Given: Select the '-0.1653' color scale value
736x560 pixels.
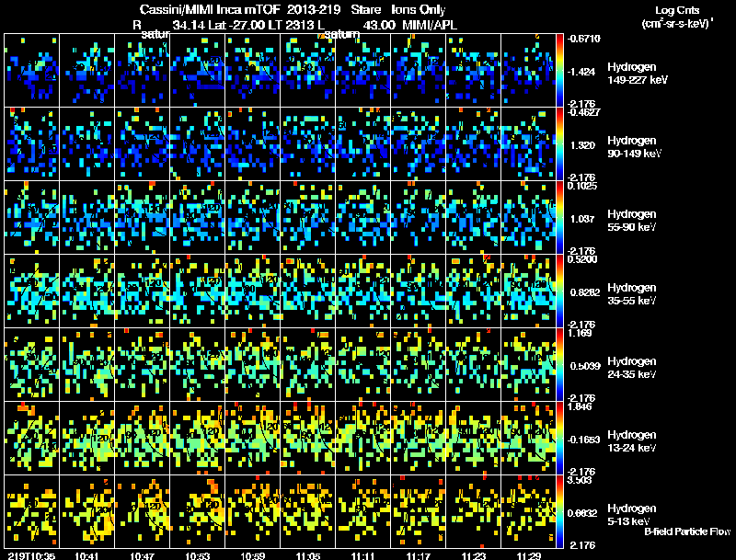Looking at the screenshot, I should point(584,440).
